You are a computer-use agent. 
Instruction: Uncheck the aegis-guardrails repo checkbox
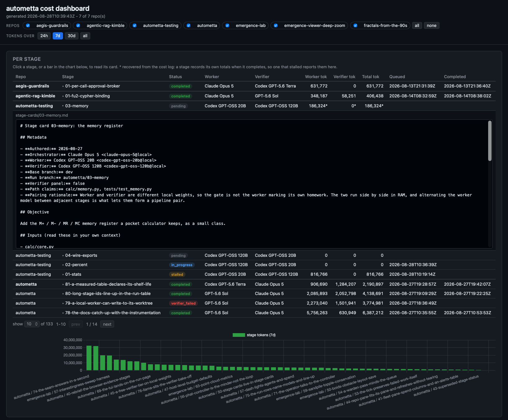point(28,25)
